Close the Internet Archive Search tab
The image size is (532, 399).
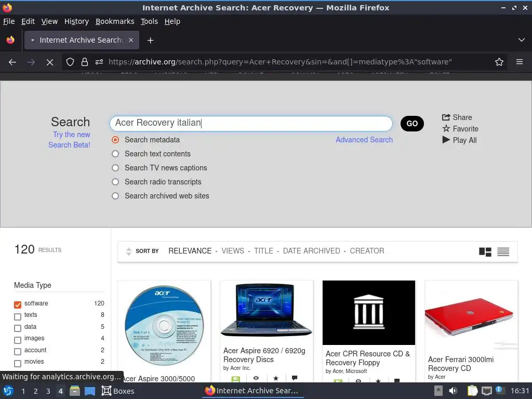pyautogui.click(x=131, y=40)
